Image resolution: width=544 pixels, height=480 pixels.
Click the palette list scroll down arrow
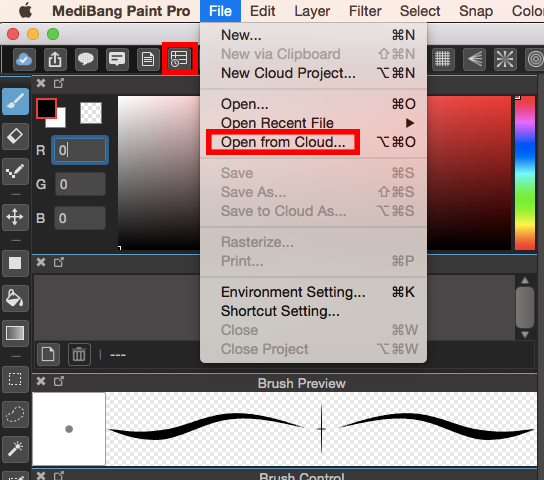(x=525, y=335)
